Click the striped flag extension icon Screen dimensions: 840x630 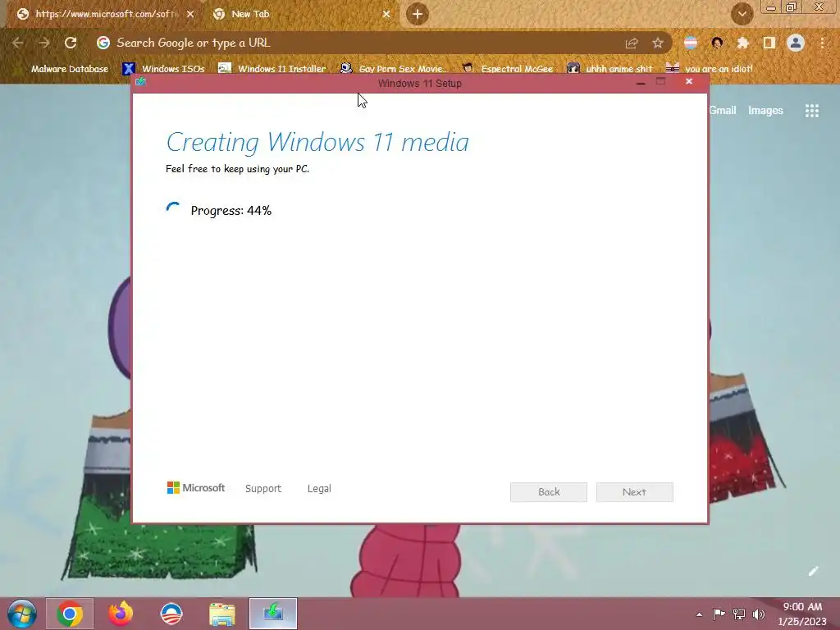pyautogui.click(x=691, y=43)
